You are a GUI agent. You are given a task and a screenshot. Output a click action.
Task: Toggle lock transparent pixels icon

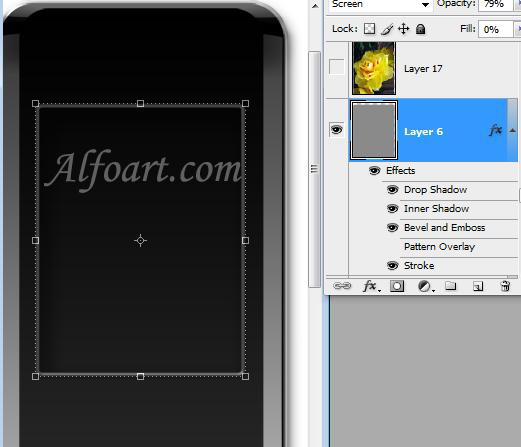369,29
